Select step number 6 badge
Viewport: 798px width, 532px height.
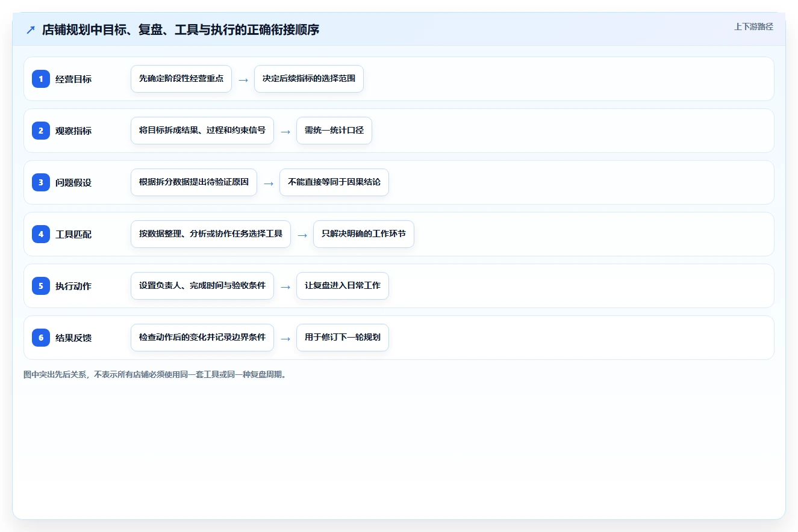(x=41, y=337)
